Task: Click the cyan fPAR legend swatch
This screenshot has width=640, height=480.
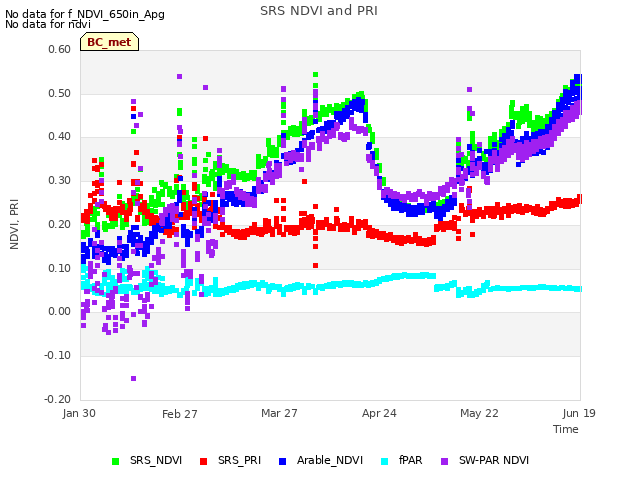Action: click(x=384, y=461)
